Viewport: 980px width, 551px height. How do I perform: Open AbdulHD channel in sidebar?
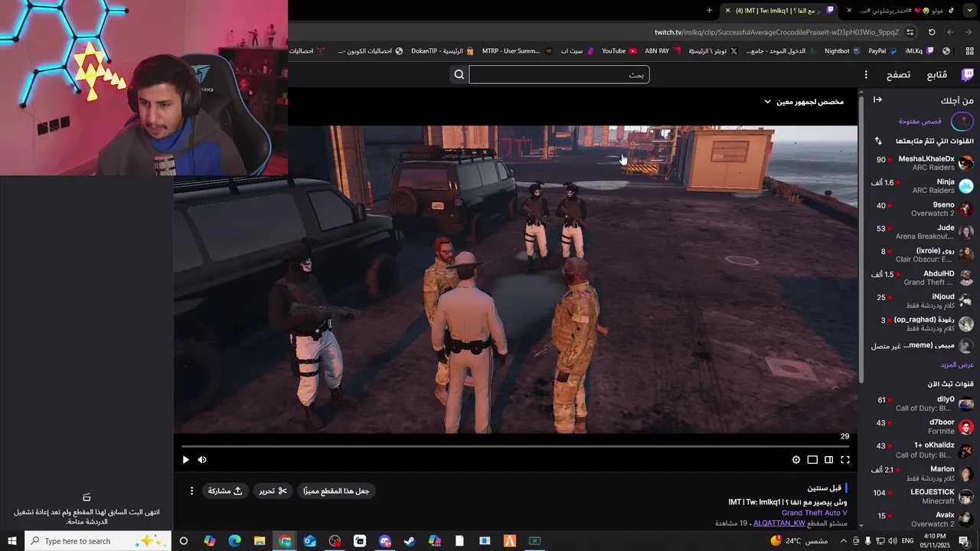923,278
